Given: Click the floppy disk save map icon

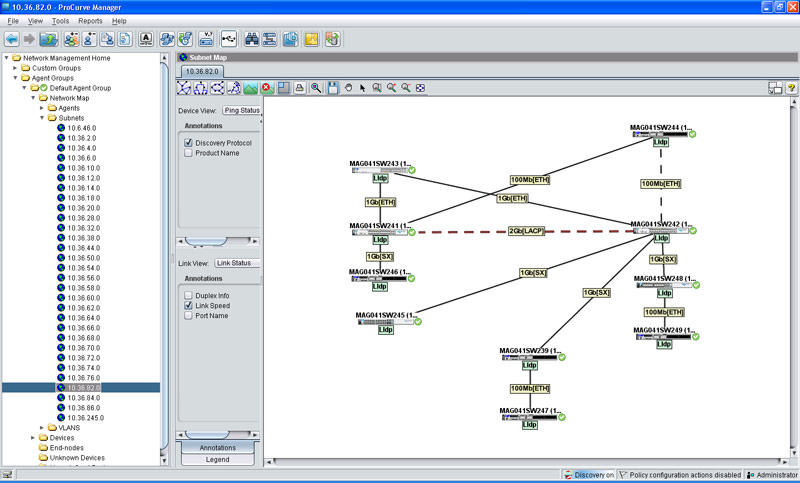Looking at the screenshot, I should (333, 88).
